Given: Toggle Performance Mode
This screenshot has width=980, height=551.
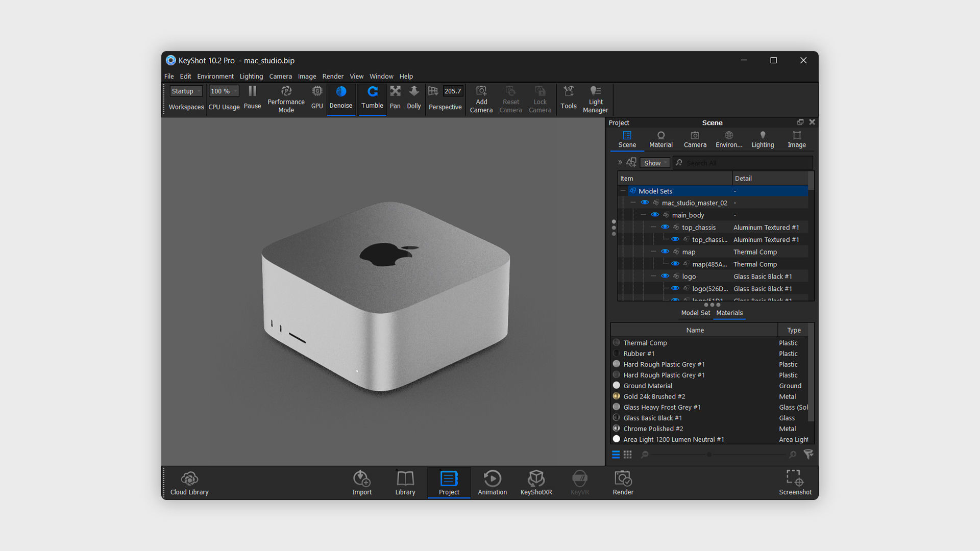Looking at the screenshot, I should (286, 99).
